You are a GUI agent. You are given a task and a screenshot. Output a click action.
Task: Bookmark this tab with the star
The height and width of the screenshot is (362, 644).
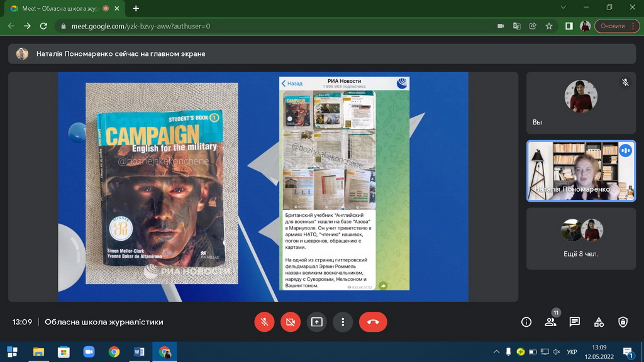549,26
